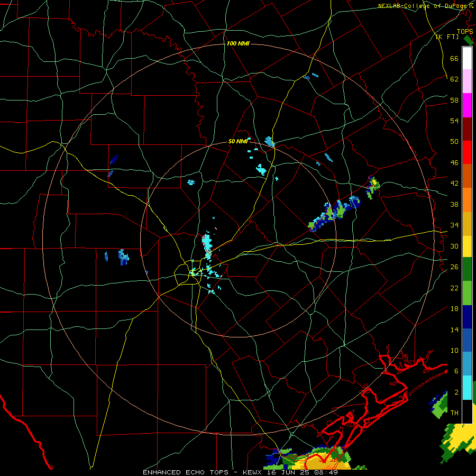Click the 'NEXLAB-College of DuPage' header text
Image resolution: width=476 pixels, height=476 pixels.
(422, 6)
